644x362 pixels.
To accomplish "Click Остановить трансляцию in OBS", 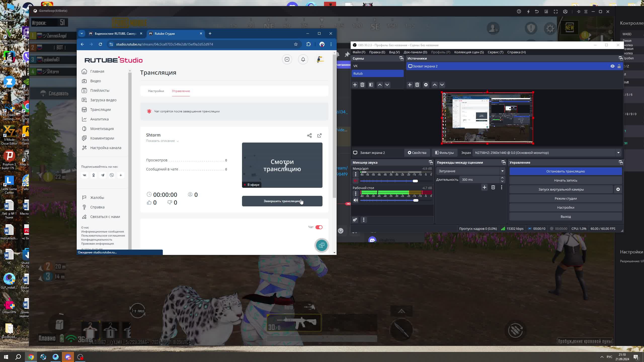I will (x=565, y=171).
